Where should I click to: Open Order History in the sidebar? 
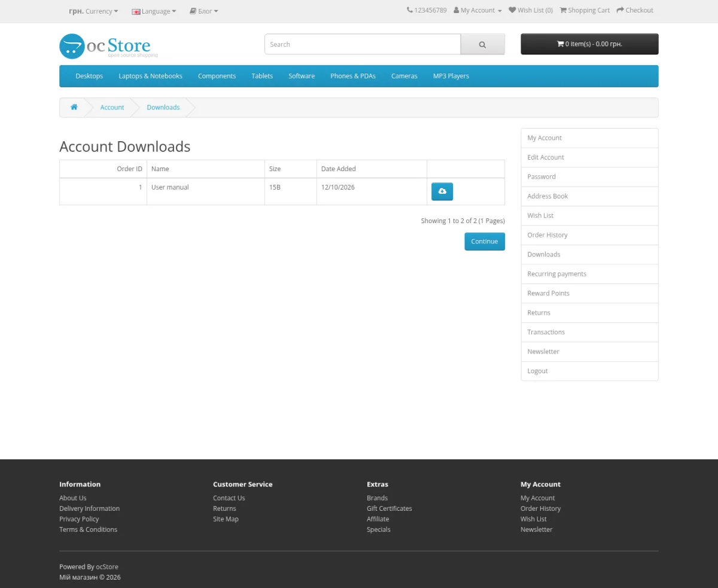click(589, 235)
